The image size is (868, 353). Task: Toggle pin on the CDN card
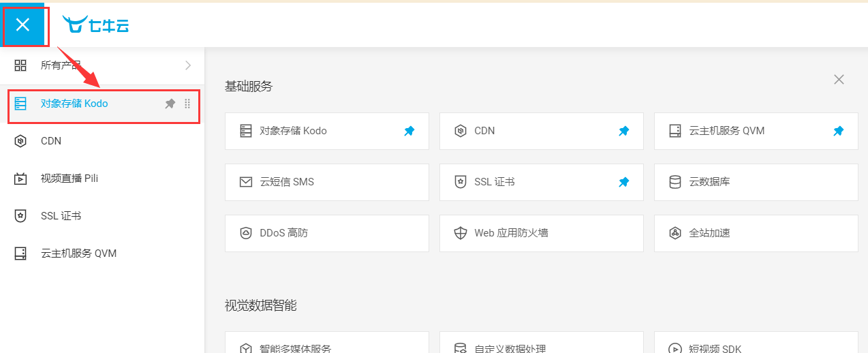click(x=623, y=131)
